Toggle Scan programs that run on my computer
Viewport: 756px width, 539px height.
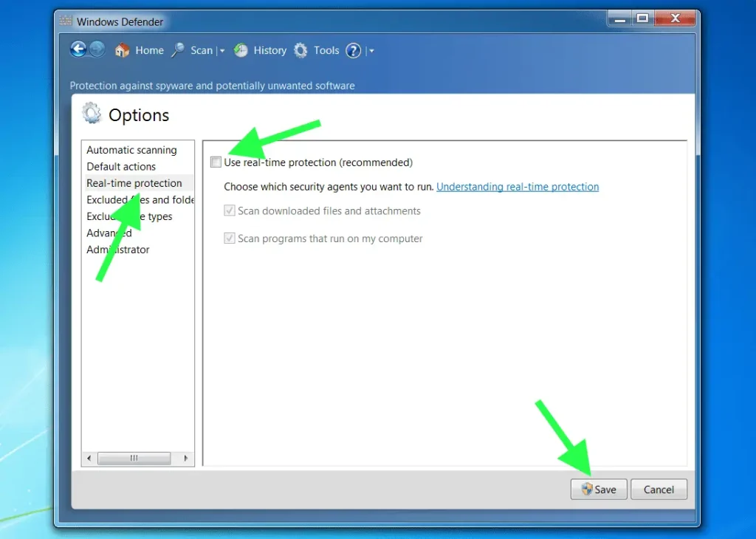231,238
